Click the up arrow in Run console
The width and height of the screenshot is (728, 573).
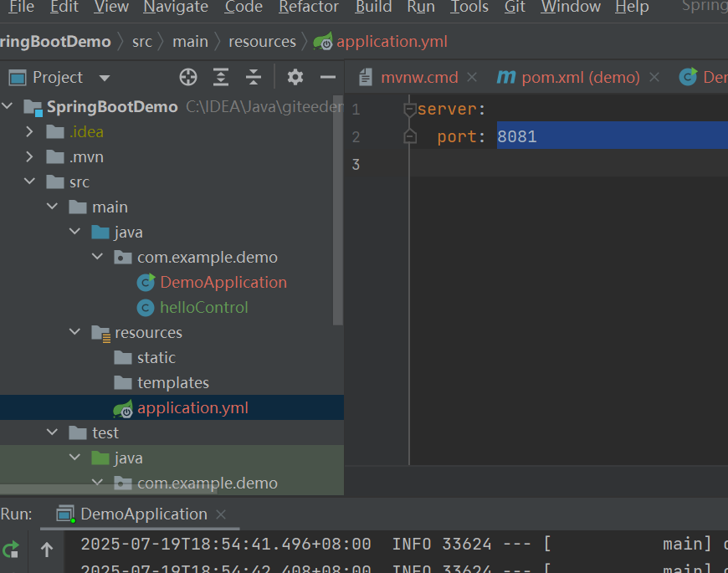[x=46, y=550]
